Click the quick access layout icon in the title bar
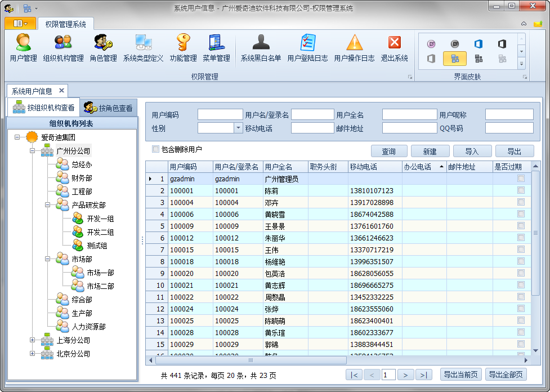Screen dimensions: 550x392 [28, 8]
